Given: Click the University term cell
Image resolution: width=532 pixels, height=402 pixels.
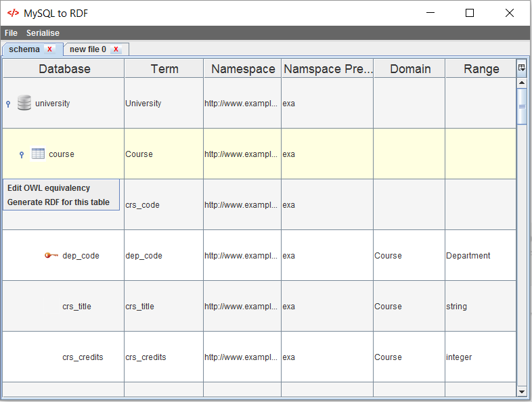Looking at the screenshot, I should (164, 103).
